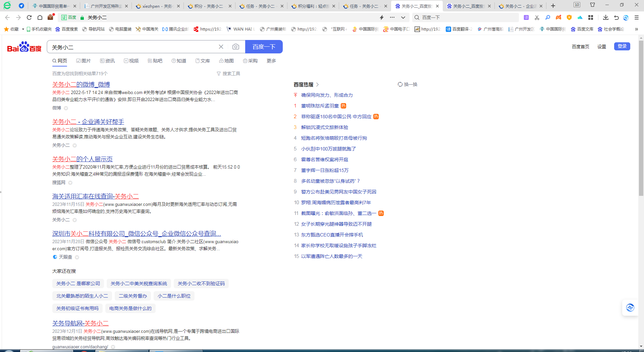
Task: Open a new tab with plus icon
Action: (x=553, y=6)
